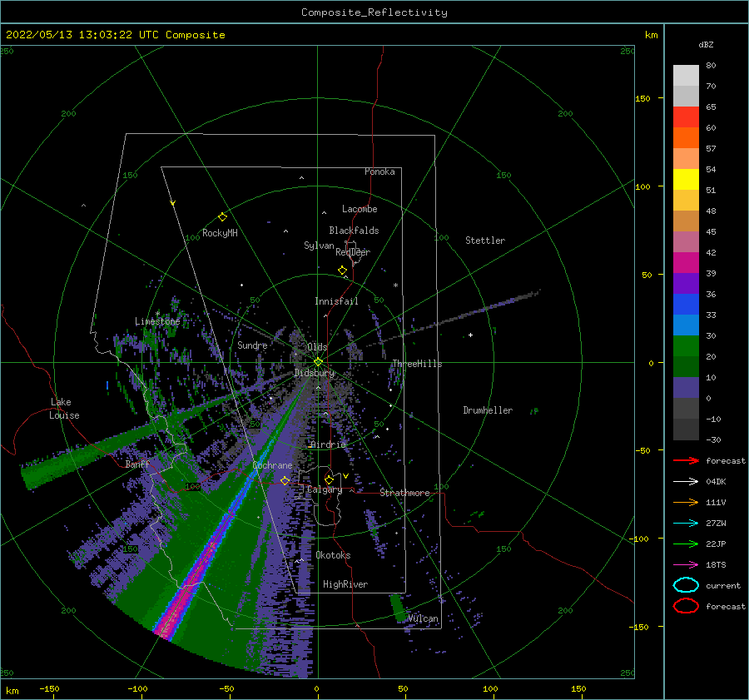Click the orange 111V arrow legend icon

click(x=686, y=502)
